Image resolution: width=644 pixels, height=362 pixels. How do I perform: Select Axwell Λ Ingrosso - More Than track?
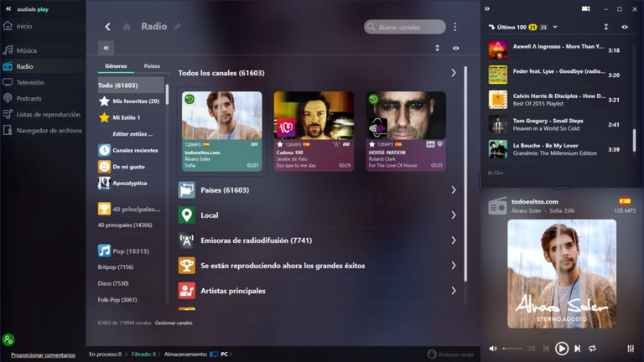(557, 50)
